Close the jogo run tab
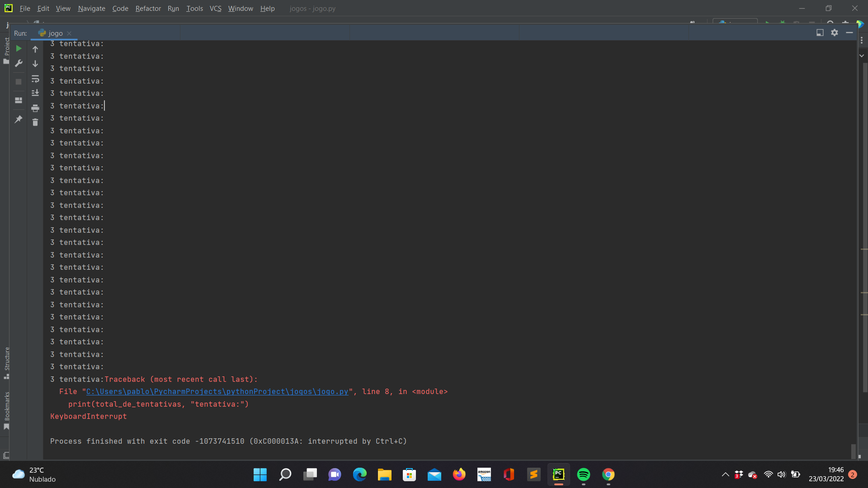The width and height of the screenshot is (868, 488). [x=69, y=33]
